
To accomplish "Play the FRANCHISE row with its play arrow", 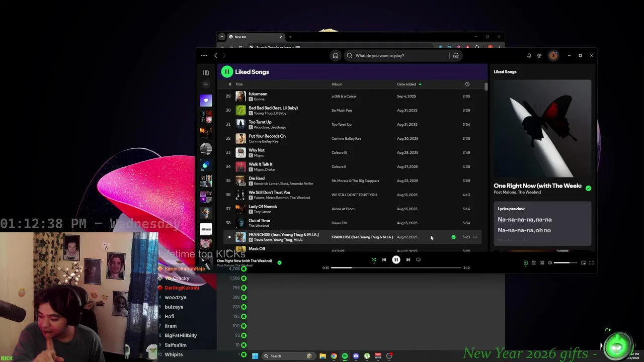I will pyautogui.click(x=229, y=237).
